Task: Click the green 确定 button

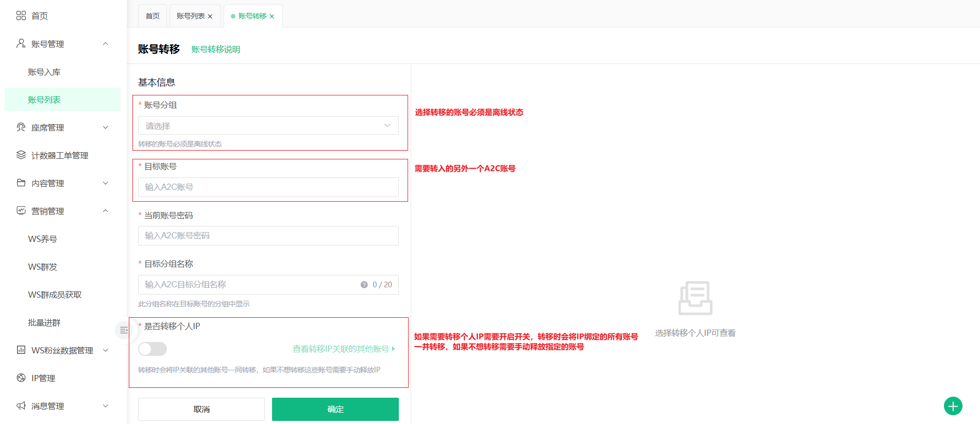Action: point(335,409)
